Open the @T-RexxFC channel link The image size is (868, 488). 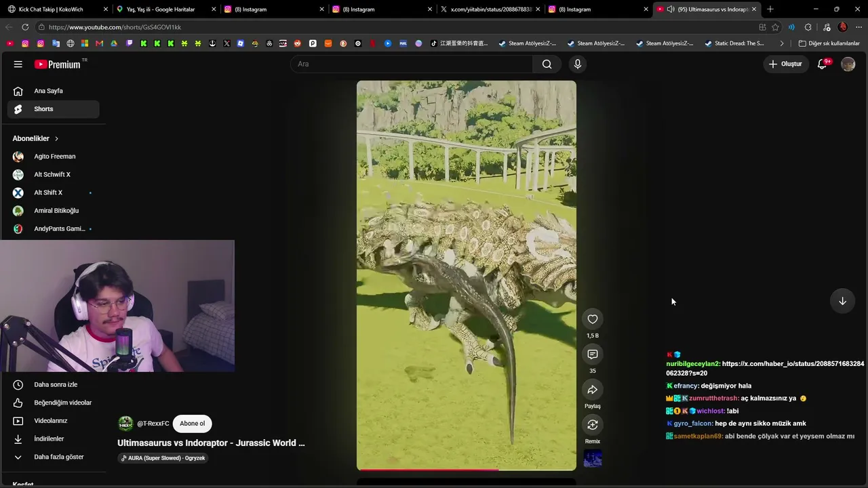[x=153, y=424]
